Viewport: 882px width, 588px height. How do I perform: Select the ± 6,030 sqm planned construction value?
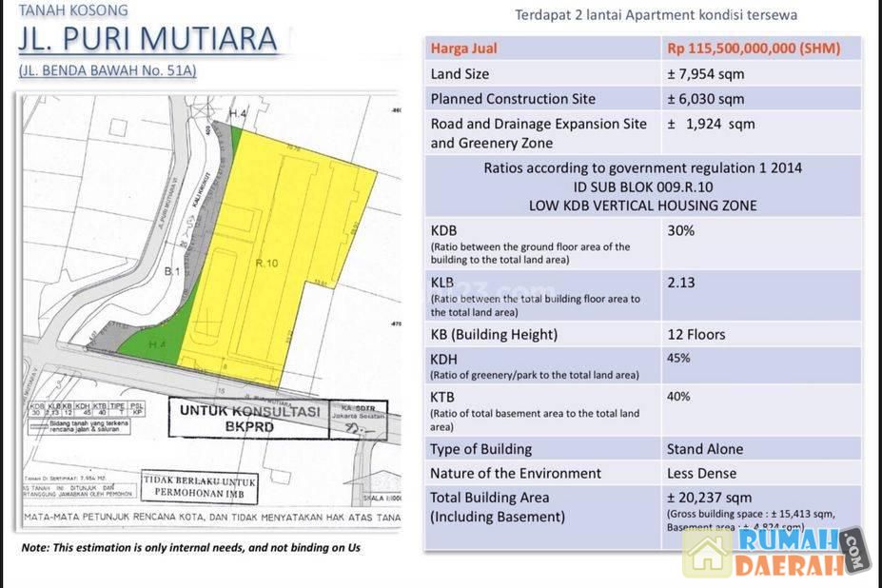coord(706,99)
